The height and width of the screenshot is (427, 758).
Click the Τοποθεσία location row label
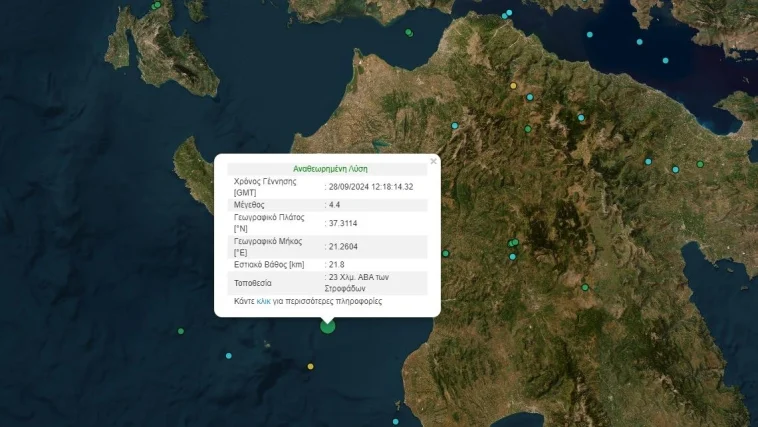[254, 283]
